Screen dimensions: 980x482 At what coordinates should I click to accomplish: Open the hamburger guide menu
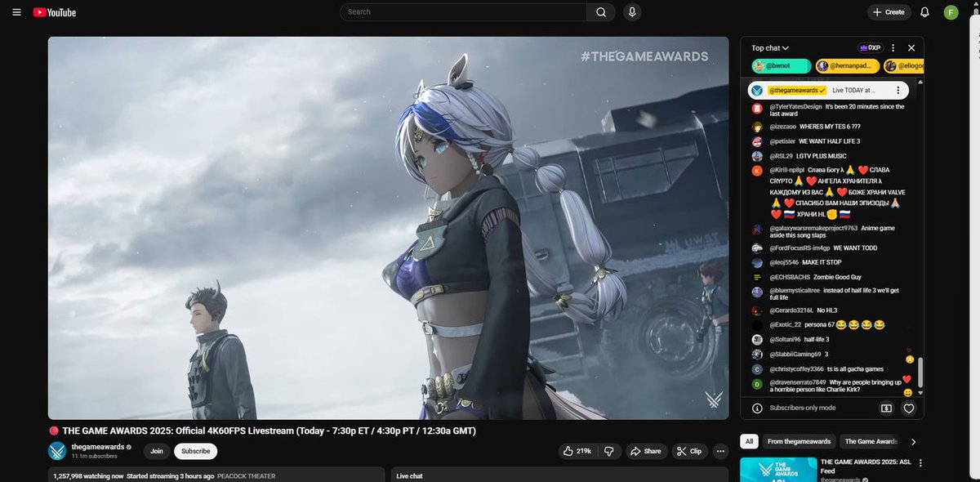tap(16, 12)
